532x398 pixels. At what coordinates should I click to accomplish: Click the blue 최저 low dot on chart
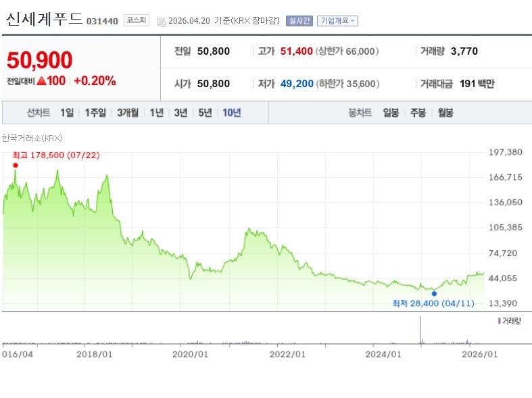click(434, 293)
